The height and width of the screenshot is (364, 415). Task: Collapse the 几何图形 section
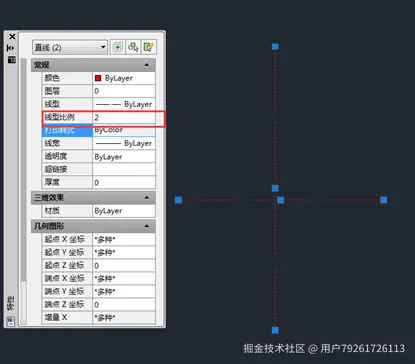tap(147, 226)
